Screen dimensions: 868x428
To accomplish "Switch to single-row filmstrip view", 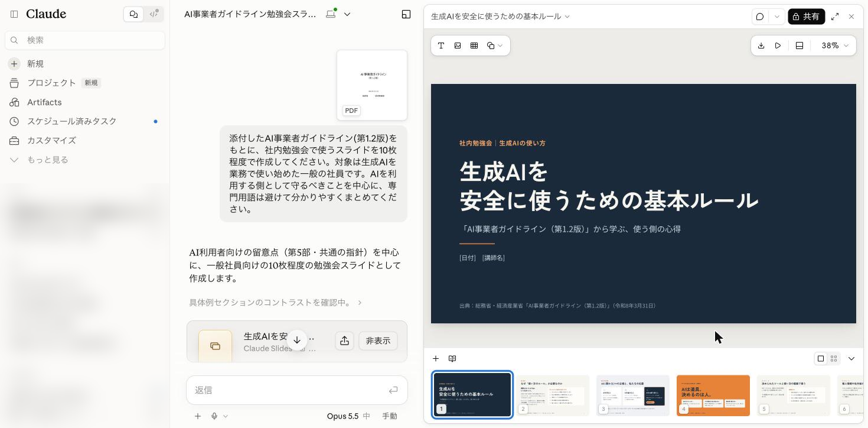I will (x=821, y=358).
